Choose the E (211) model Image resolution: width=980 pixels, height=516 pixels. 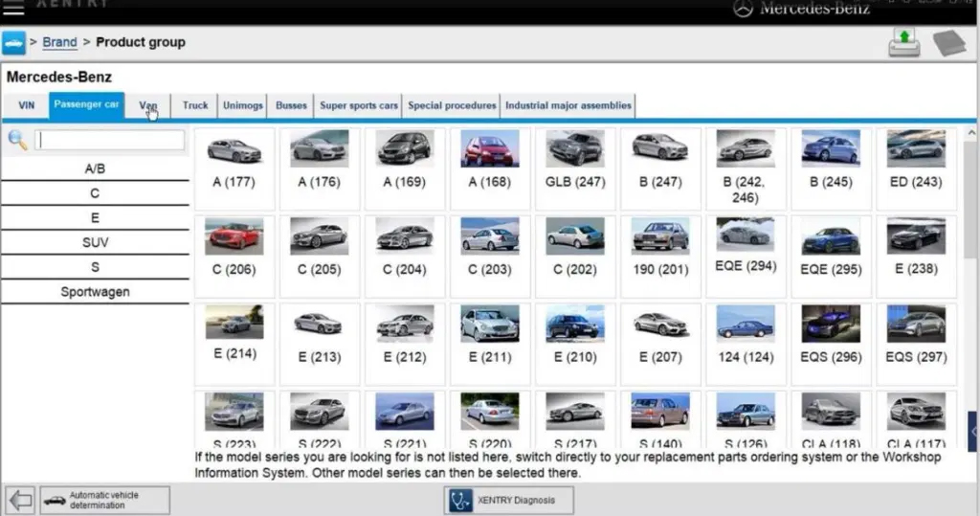[490, 343]
